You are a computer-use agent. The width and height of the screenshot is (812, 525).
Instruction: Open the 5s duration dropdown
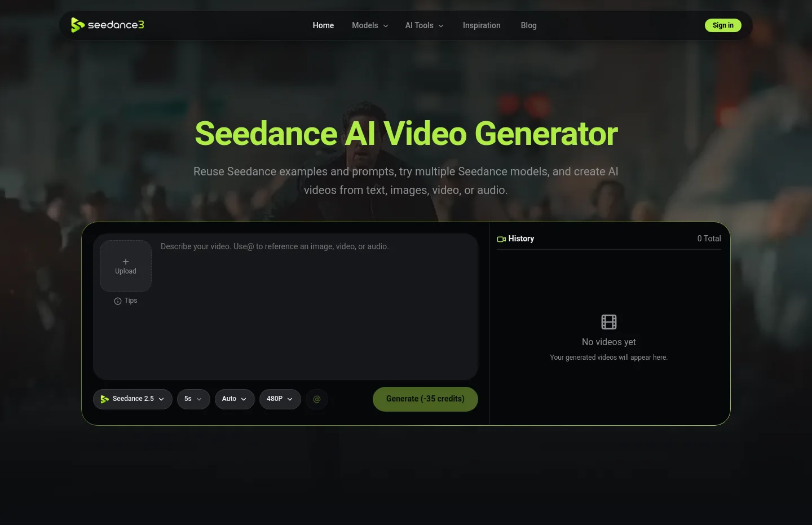(193, 399)
